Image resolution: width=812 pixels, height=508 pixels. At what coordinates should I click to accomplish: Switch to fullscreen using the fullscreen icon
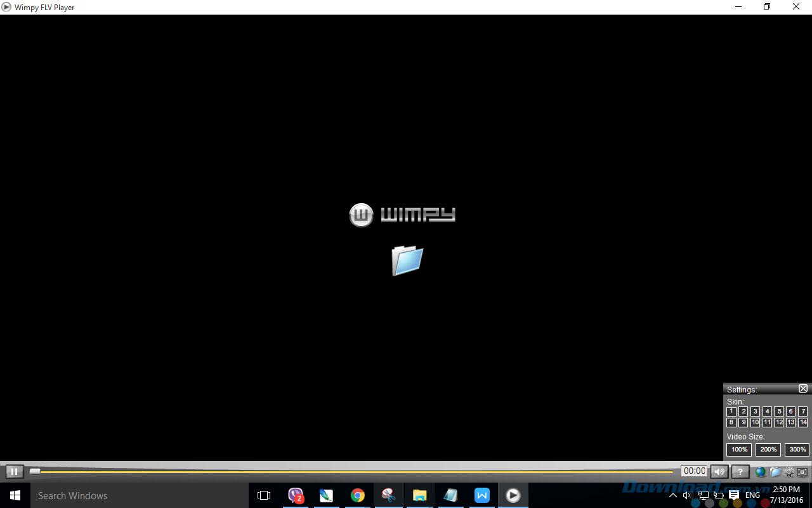tap(802, 472)
